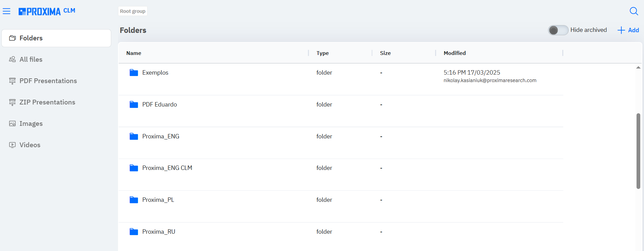Open the hamburger menu icon
Viewport: 644px width, 251px height.
[6, 12]
